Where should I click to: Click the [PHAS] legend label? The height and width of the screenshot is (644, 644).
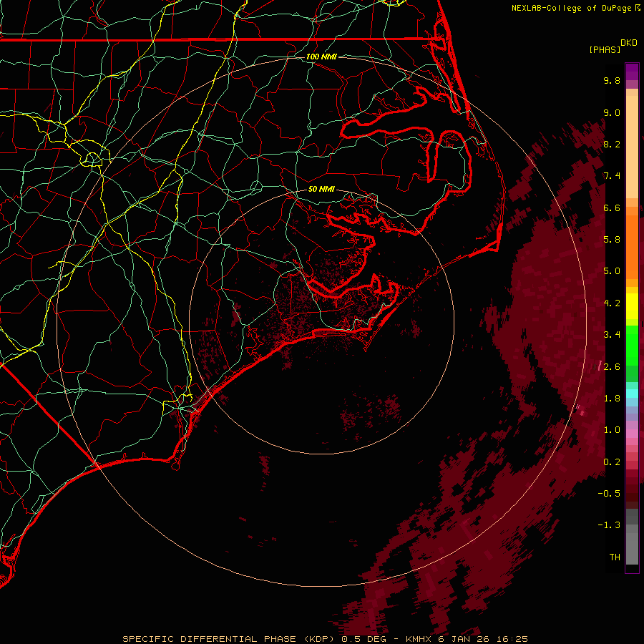click(x=605, y=50)
